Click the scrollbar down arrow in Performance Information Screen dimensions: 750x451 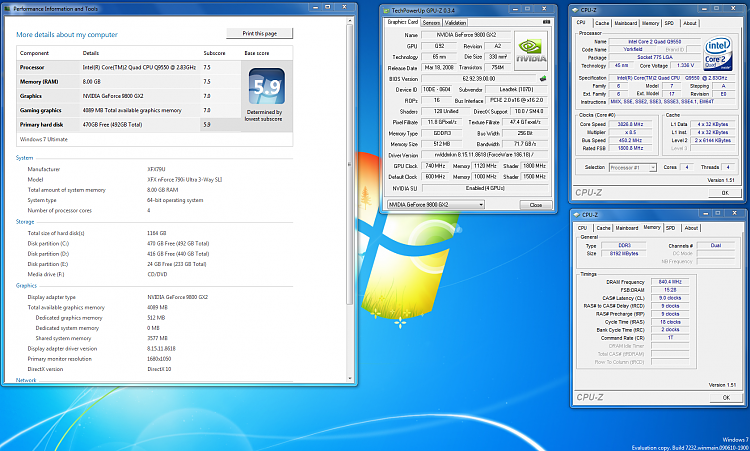click(x=350, y=378)
